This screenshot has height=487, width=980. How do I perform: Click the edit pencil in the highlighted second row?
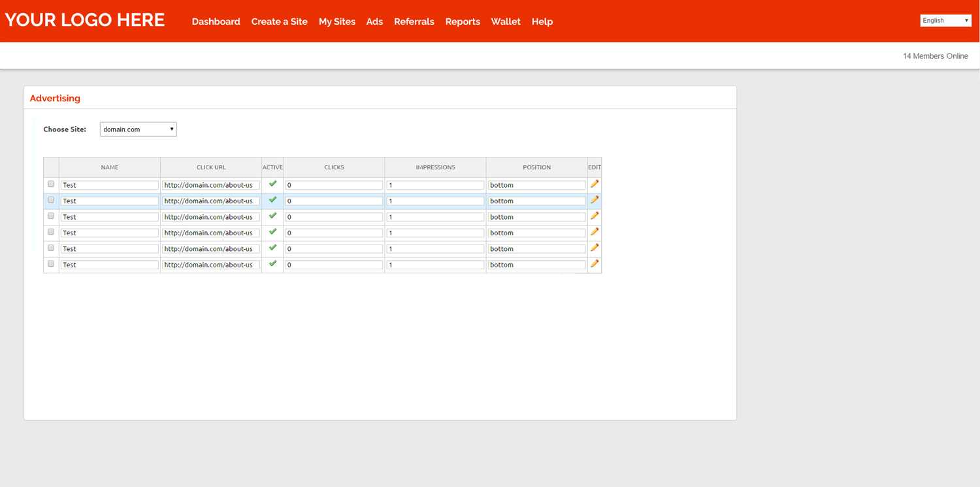pos(595,200)
